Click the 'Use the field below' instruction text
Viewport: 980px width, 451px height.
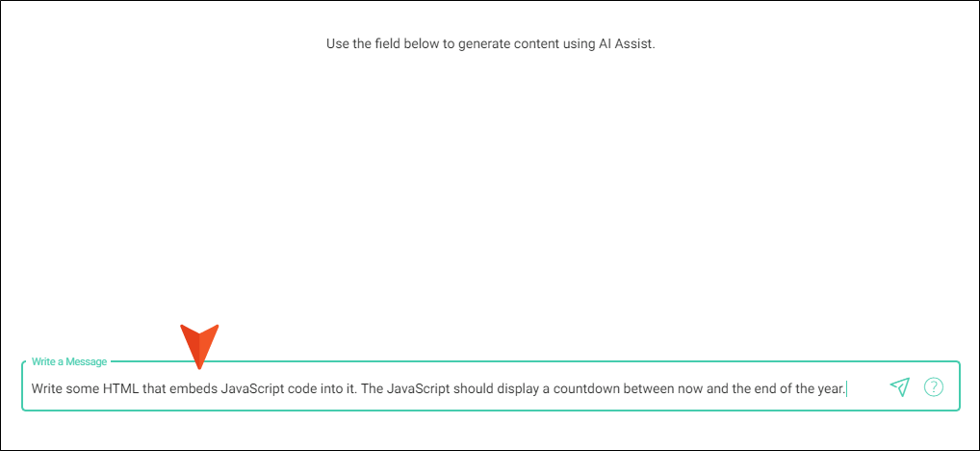coord(491,45)
